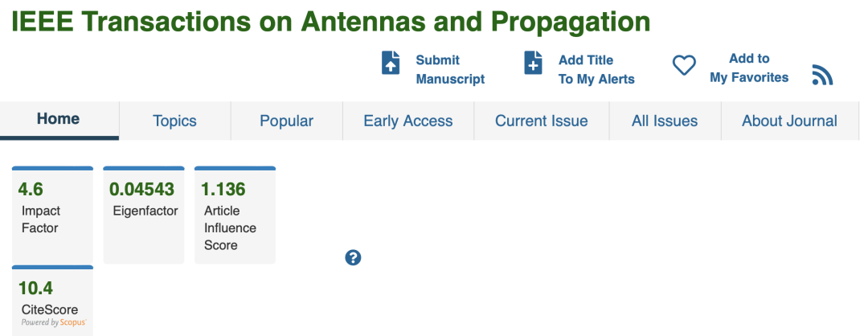
Task: Go to the Early Access tab
Action: click(408, 121)
